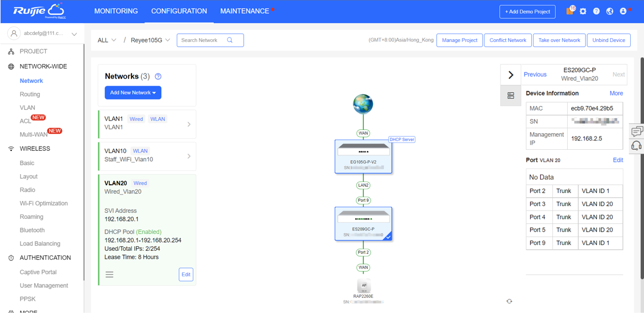644x315 pixels.
Task: Open Network in the sidebar
Action: click(x=31, y=81)
